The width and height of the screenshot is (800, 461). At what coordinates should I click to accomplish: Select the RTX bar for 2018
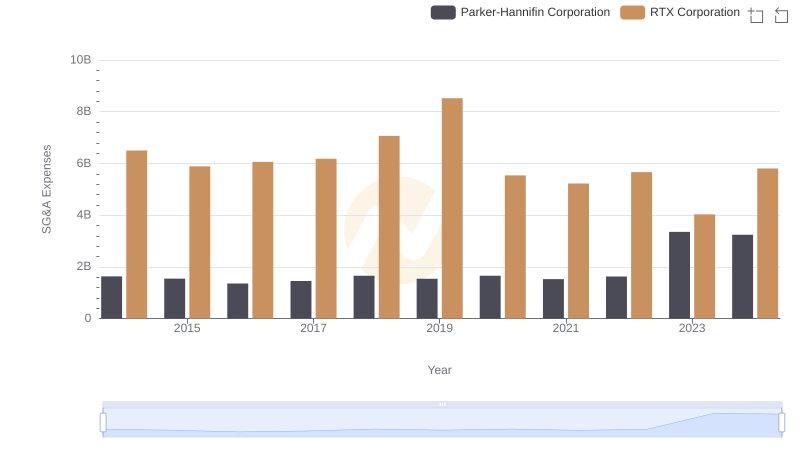pyautogui.click(x=389, y=227)
